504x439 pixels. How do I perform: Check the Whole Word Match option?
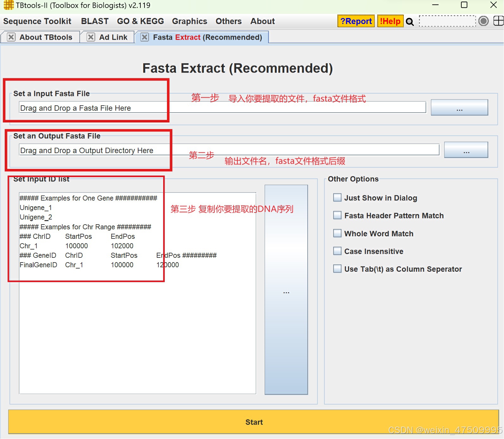(x=337, y=233)
